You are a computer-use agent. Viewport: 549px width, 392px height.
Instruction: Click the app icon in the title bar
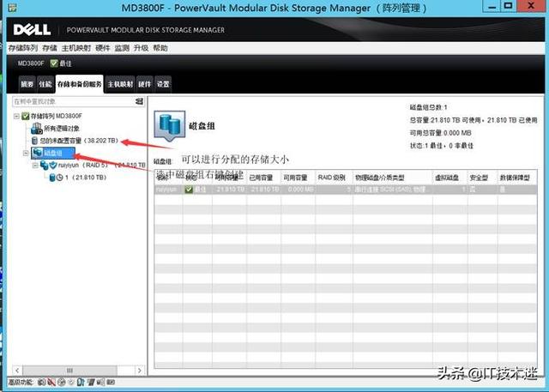tap(12, 7)
